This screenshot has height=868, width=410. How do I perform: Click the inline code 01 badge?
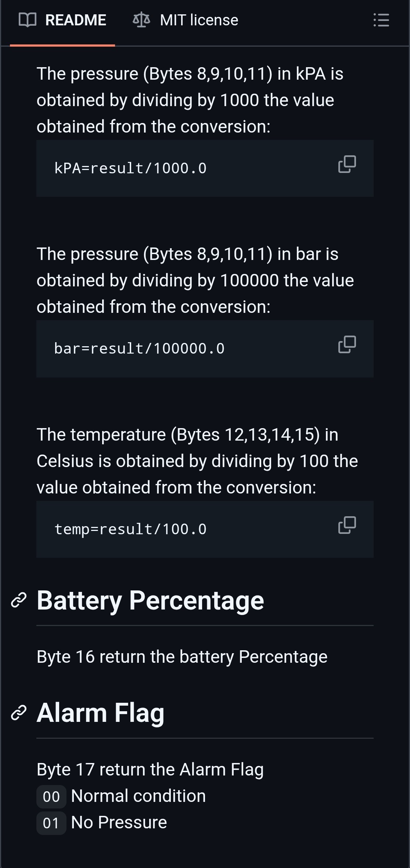point(51,823)
